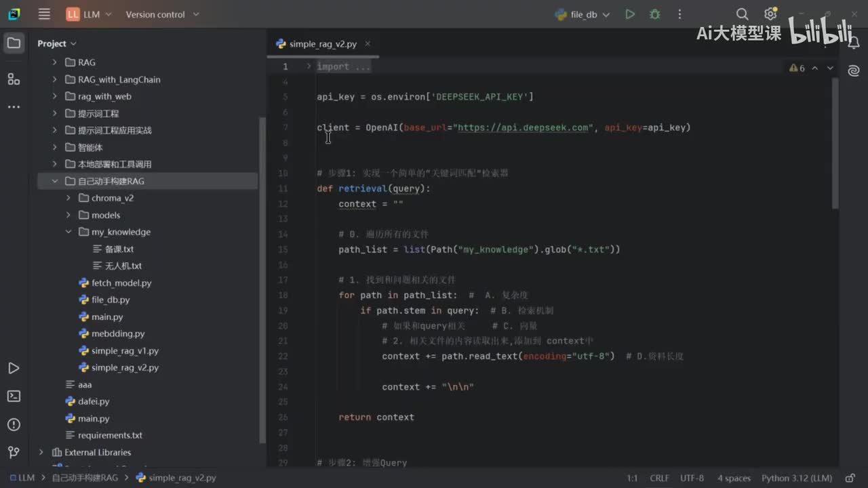
Task: Click the api.deepseek.com URL in code
Action: tap(524, 127)
